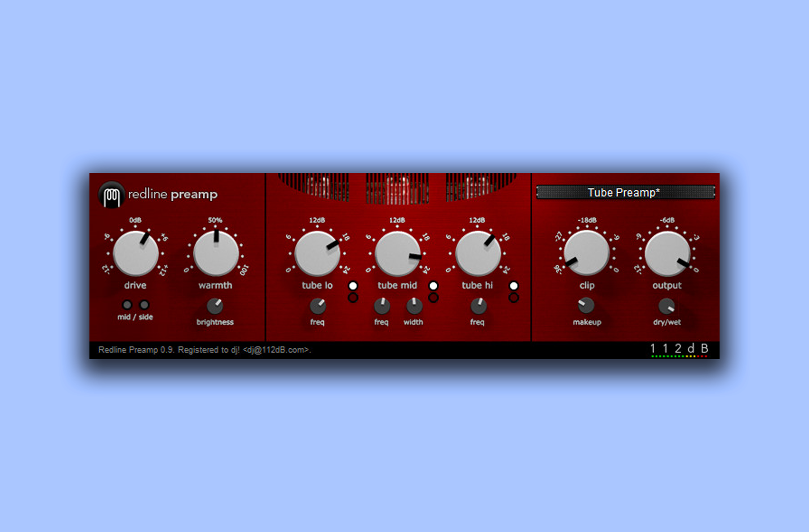Click the drive label
Viewport: 809px width, 532px height.
tap(135, 285)
